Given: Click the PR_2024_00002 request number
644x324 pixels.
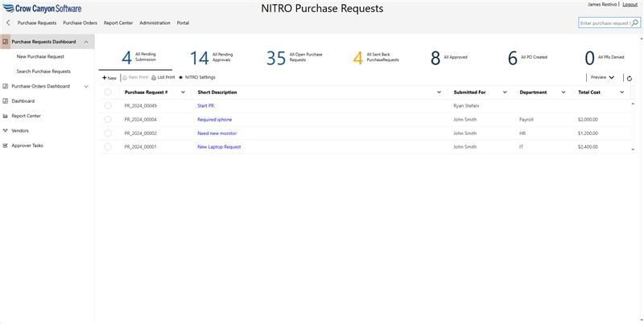Looking at the screenshot, I should tap(140, 133).
